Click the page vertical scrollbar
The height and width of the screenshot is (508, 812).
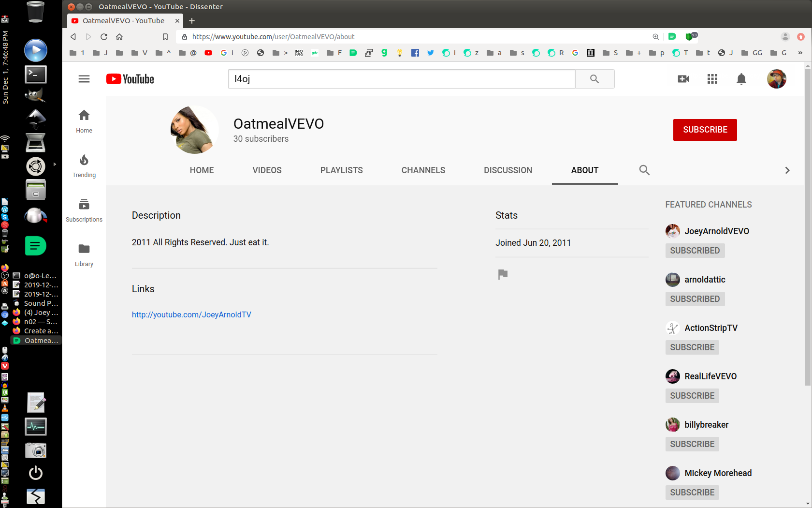(808, 227)
